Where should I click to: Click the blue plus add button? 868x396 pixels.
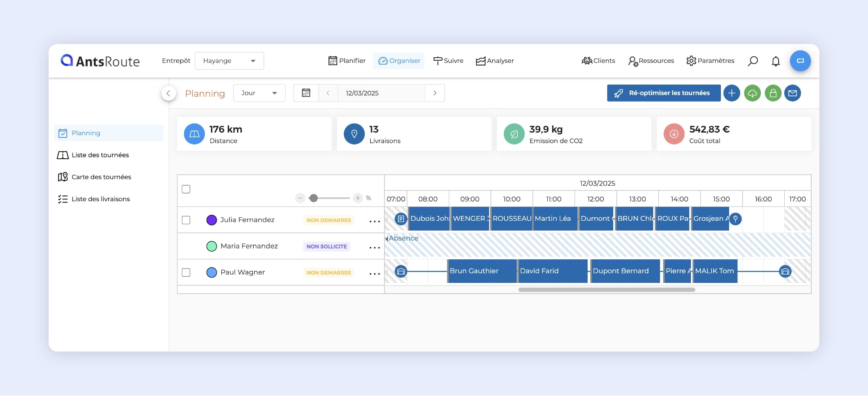pos(731,93)
